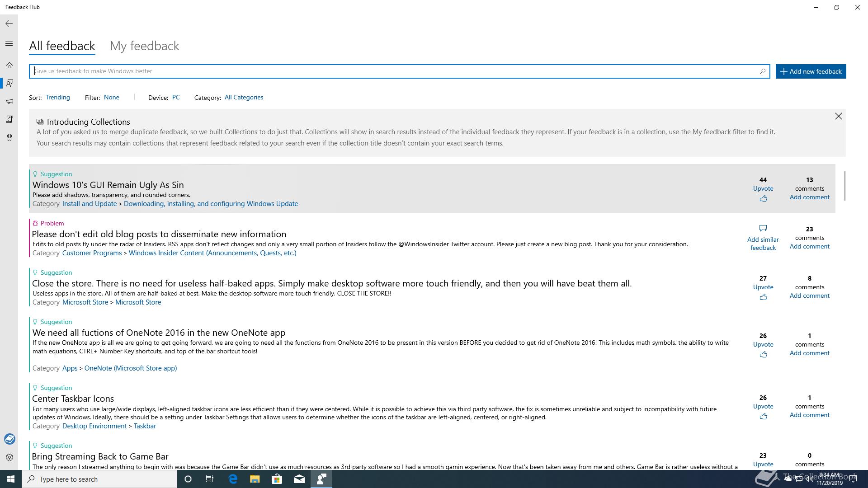Viewport: 868px width, 488px height.
Task: Switch to the All feedback tab
Action: point(62,46)
